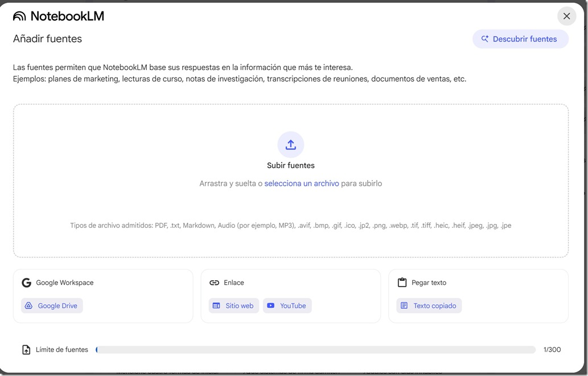Select the link chain icon beside Enlace
Image resolution: width=588 pixels, height=376 pixels.
tap(215, 282)
